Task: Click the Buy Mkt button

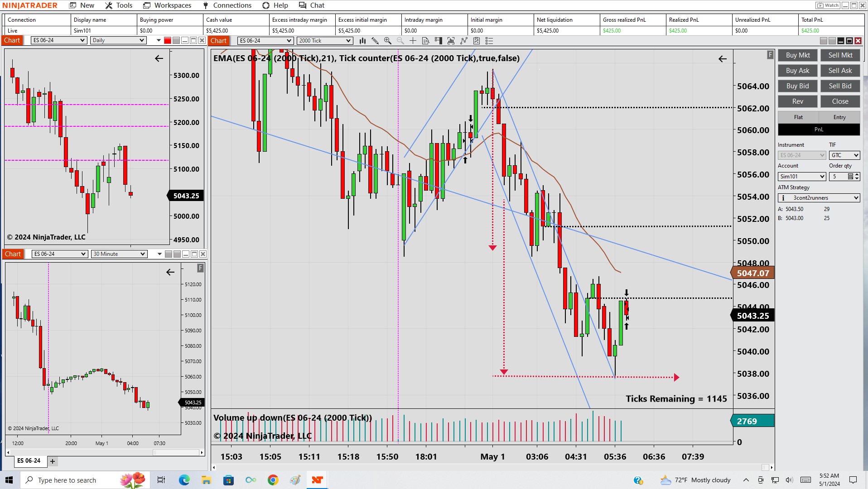Action: click(798, 55)
